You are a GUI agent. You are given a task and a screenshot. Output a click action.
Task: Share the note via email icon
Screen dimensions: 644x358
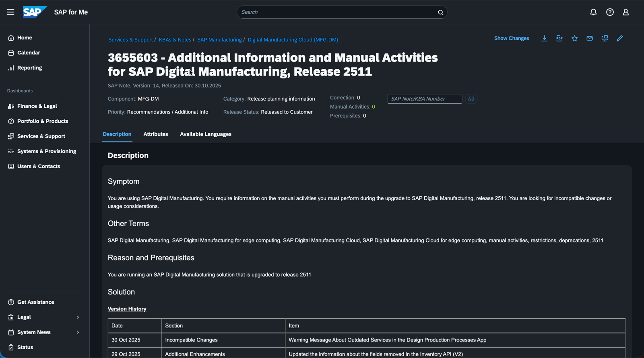point(590,38)
